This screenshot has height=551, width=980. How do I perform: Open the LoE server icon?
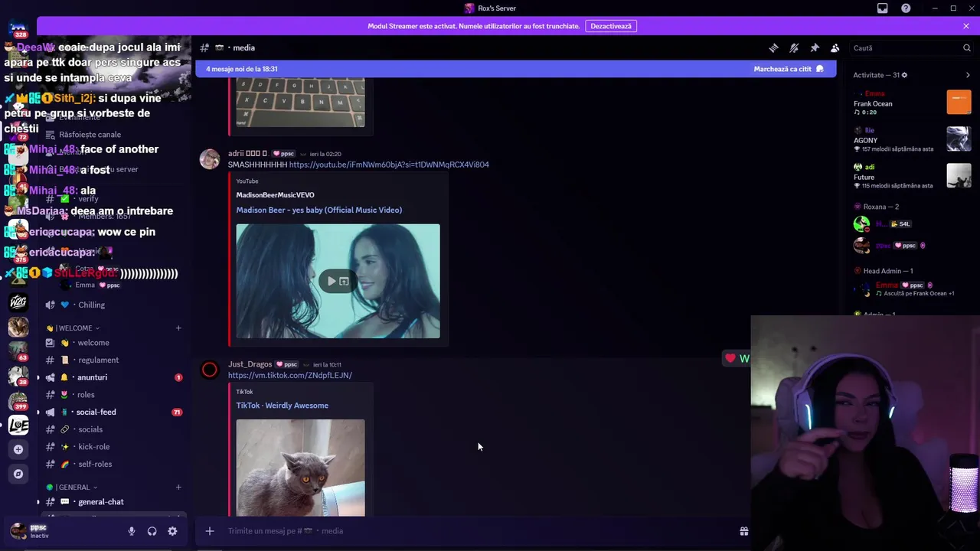point(18,425)
